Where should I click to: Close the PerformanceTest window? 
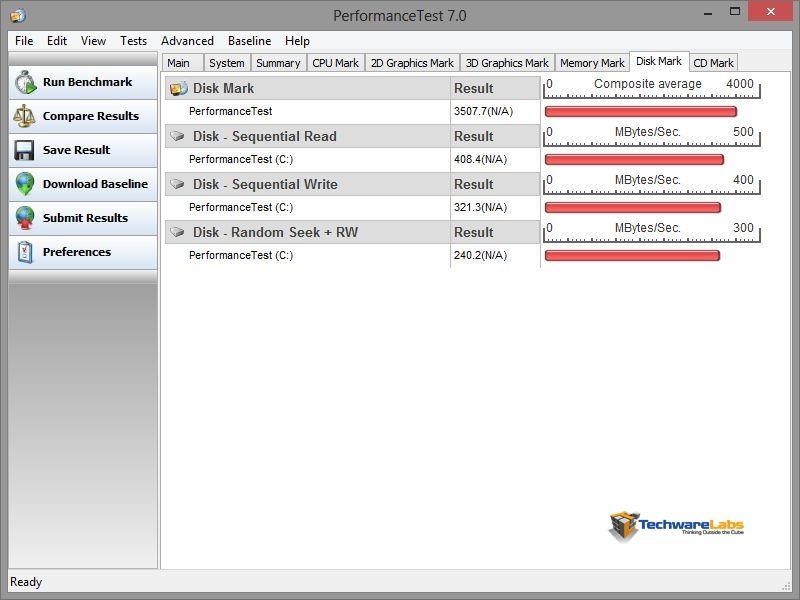[770, 11]
